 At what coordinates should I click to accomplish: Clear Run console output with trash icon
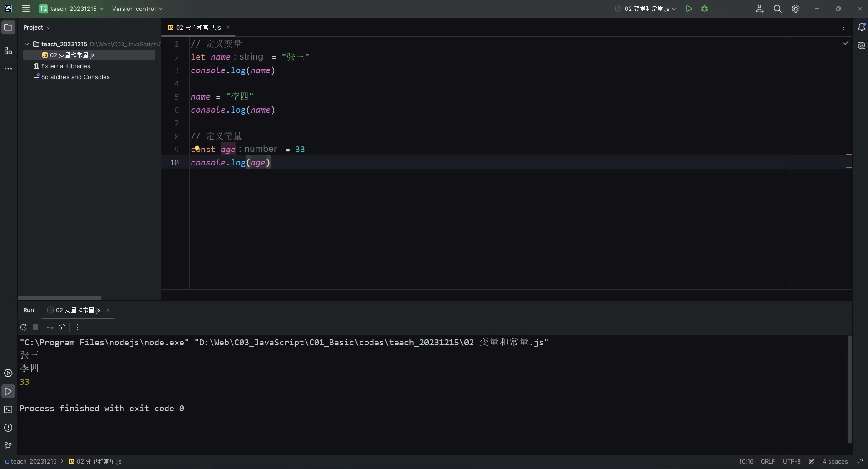[x=62, y=327]
